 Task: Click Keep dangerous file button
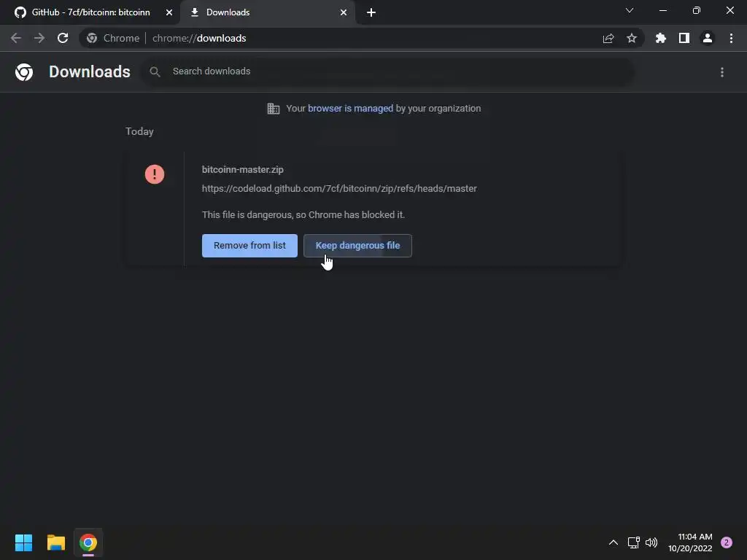pyautogui.click(x=357, y=246)
